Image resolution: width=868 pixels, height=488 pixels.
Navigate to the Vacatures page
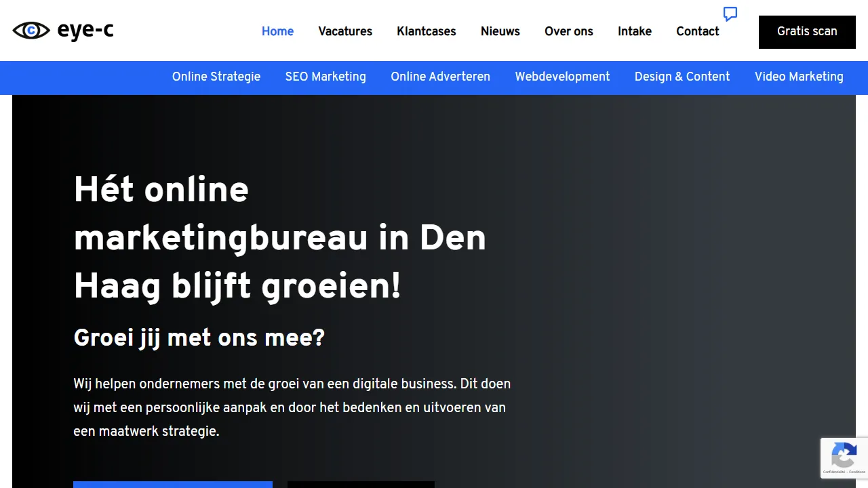coord(345,31)
